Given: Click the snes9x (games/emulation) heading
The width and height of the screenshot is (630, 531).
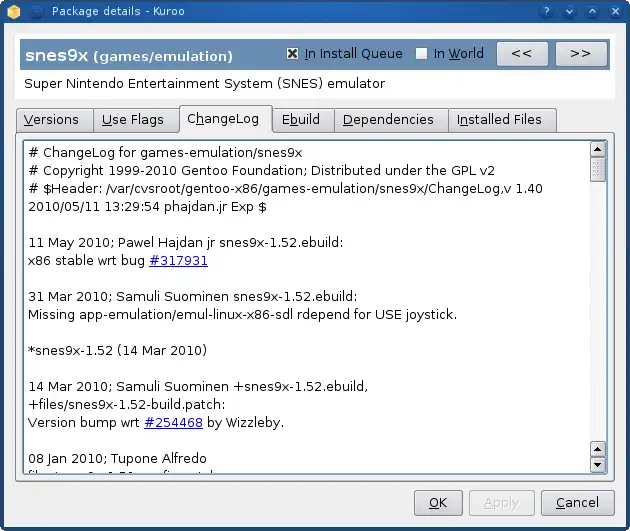Looking at the screenshot, I should pyautogui.click(x=129, y=55).
